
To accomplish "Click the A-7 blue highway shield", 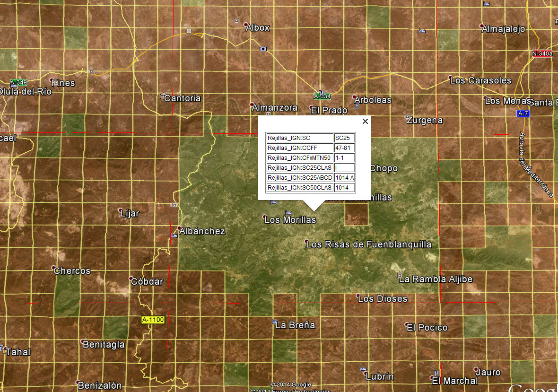I will pyautogui.click(x=523, y=113).
